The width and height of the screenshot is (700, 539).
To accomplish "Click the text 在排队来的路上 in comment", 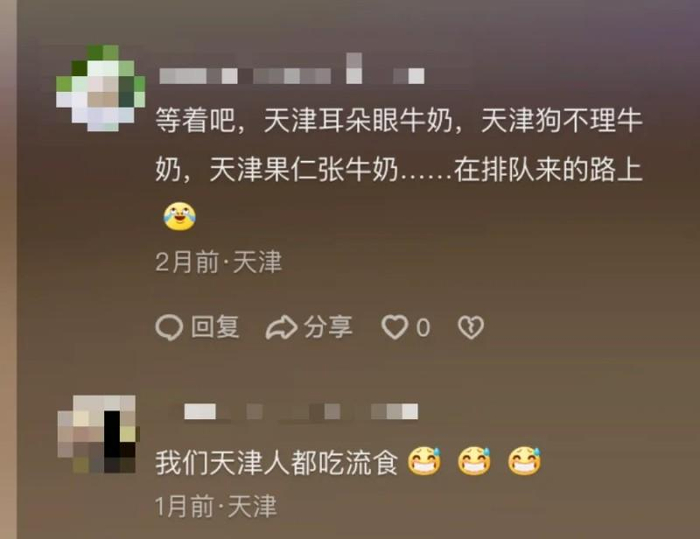I will (548, 170).
